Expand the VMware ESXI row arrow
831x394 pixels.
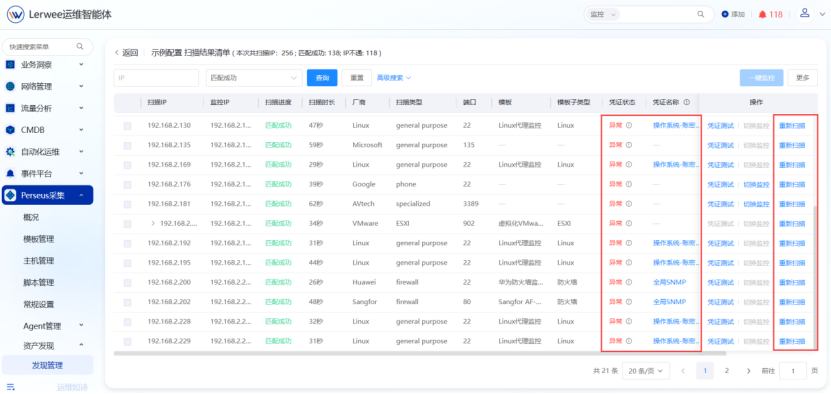pyautogui.click(x=153, y=224)
